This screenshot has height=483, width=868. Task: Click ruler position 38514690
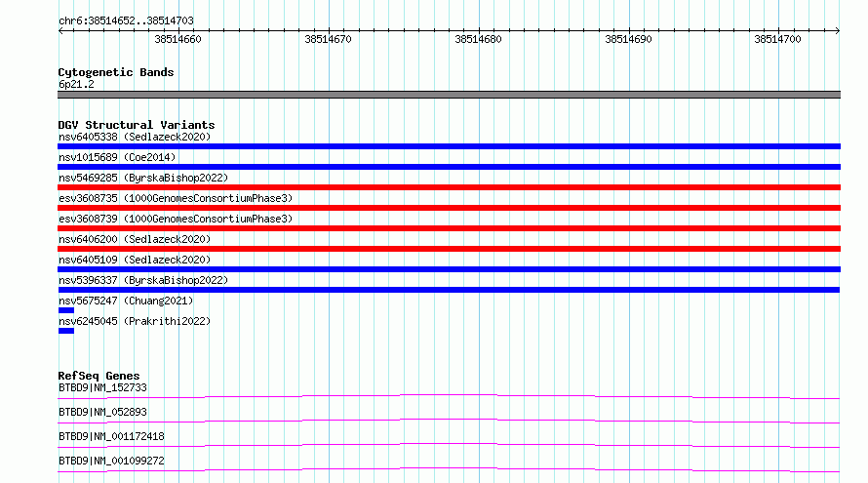coord(628,39)
